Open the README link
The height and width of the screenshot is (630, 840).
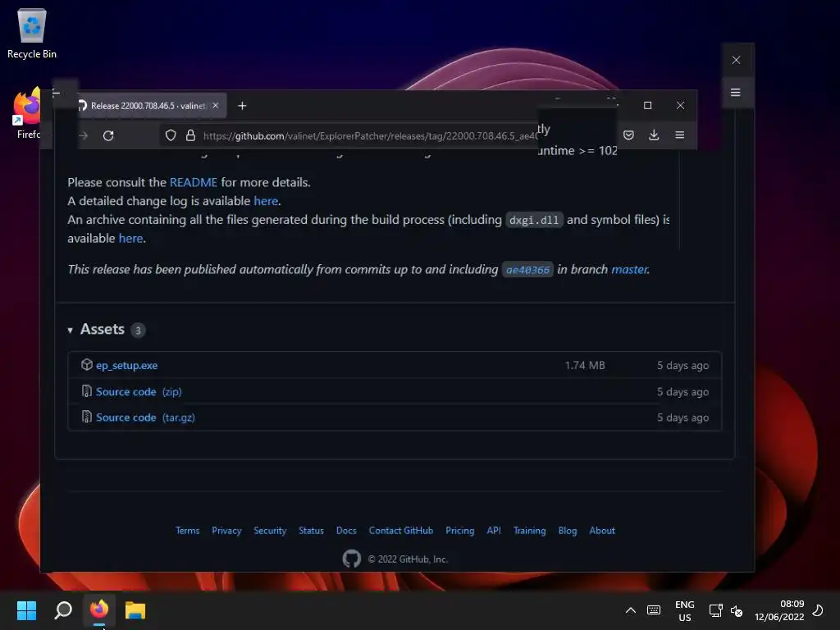(x=194, y=182)
